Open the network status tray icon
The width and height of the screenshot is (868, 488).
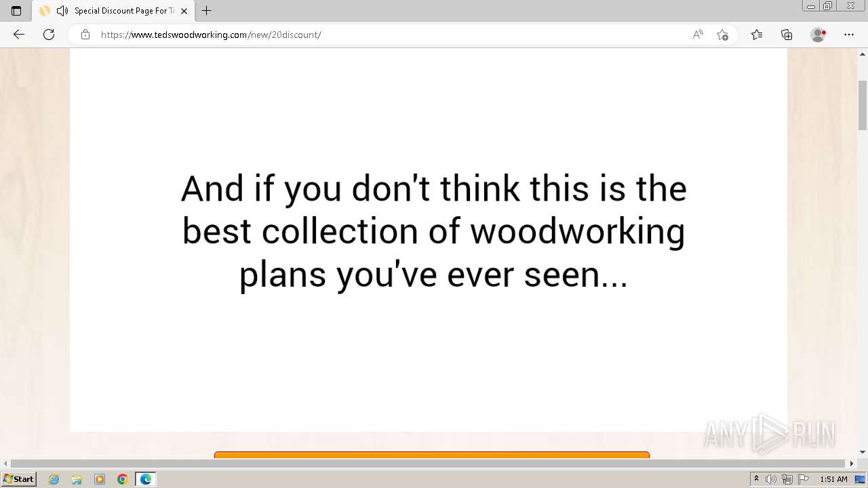click(x=787, y=479)
